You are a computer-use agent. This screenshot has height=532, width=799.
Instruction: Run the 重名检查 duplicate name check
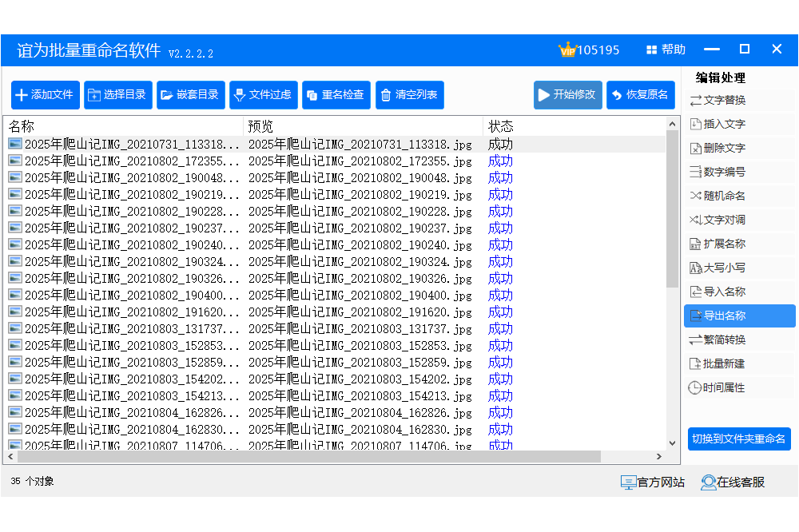[x=336, y=95]
